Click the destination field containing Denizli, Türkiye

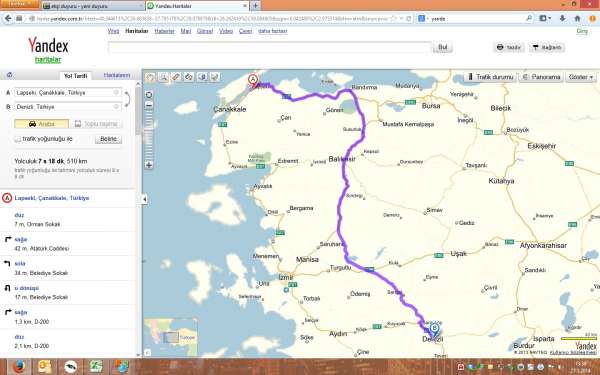click(68, 107)
